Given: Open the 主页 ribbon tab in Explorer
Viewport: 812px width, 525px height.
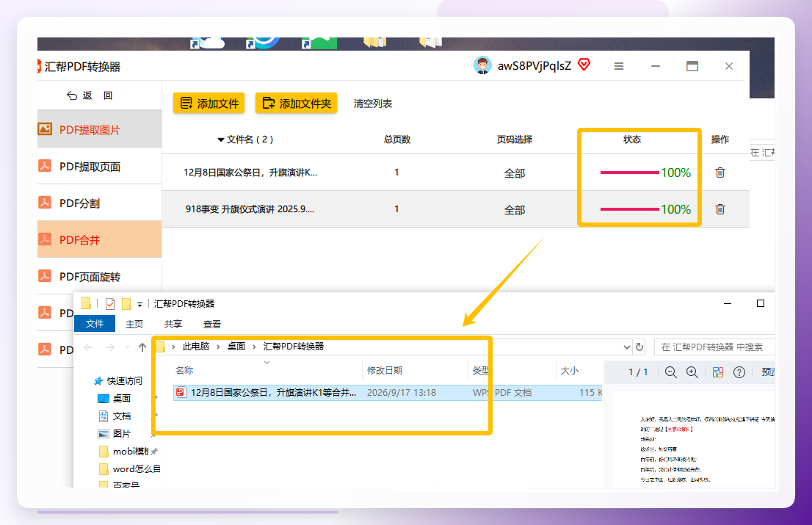Looking at the screenshot, I should [134, 324].
